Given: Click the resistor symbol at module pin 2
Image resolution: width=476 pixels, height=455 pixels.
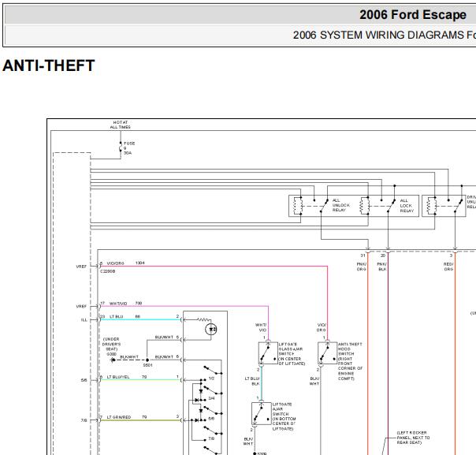Looking at the screenshot, I should click(203, 319).
